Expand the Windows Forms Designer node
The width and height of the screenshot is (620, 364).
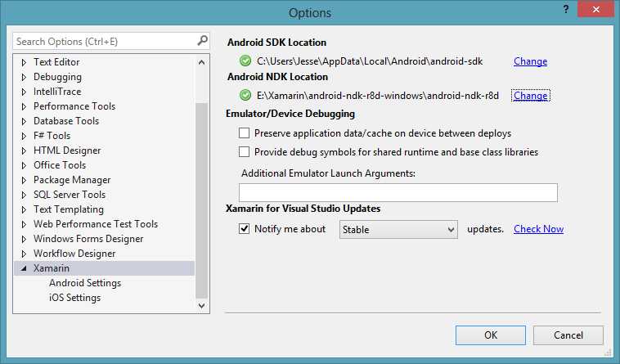(24, 239)
